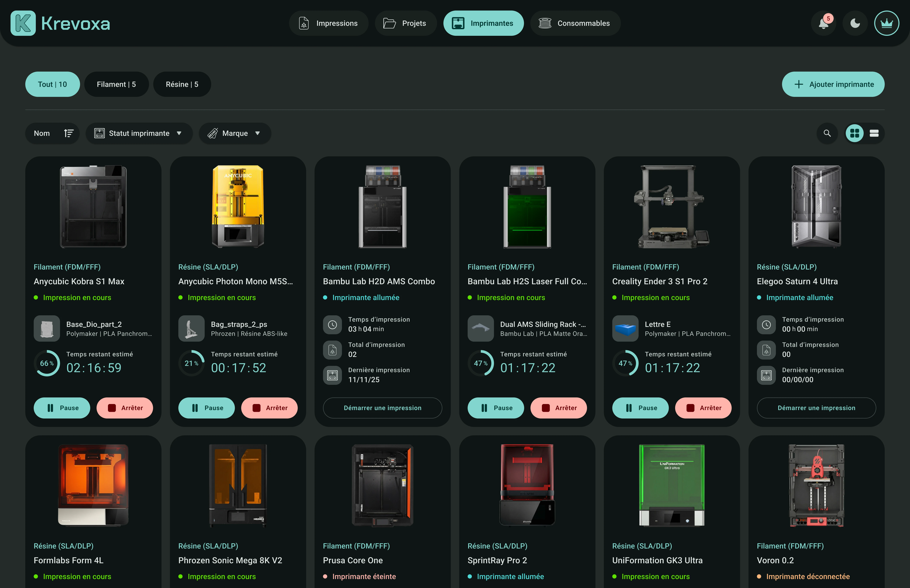910x588 pixels.
Task: Open Anycubic Photon Mono printer image
Action: point(238,207)
